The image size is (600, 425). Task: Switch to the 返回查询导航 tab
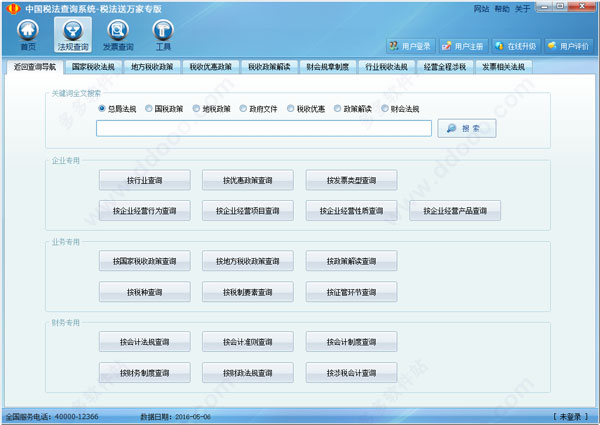(35, 67)
